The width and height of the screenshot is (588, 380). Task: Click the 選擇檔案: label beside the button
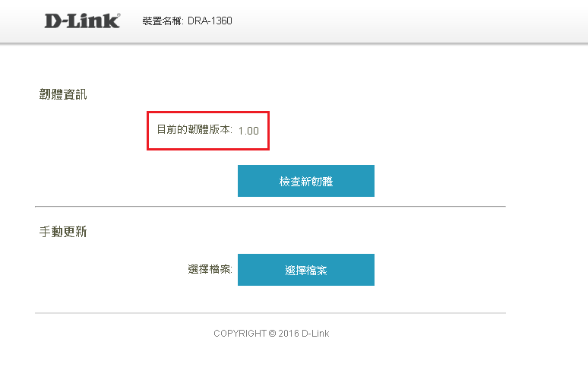pos(210,270)
